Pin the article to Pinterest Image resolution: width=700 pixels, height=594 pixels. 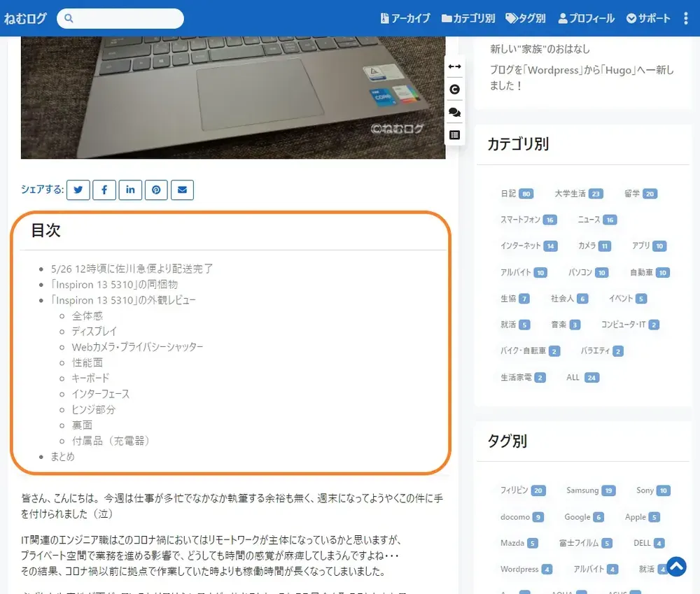tap(156, 190)
